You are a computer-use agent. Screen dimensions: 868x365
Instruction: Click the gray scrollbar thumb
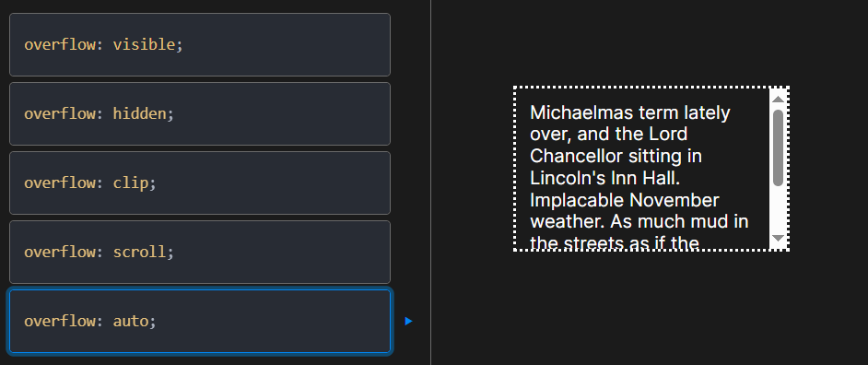click(779, 147)
